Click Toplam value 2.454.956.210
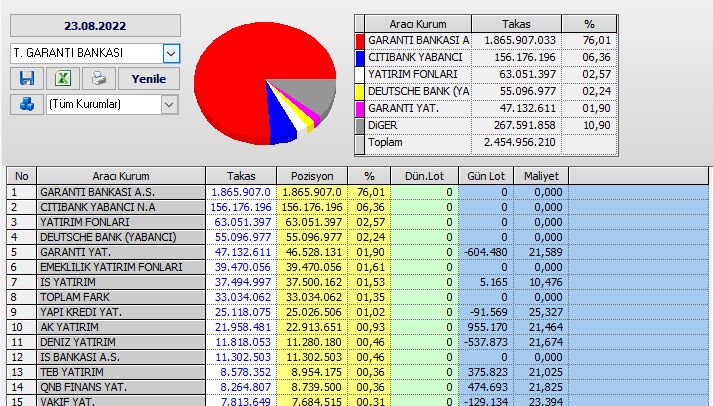Screen dimensions: 713x406 (x=519, y=142)
